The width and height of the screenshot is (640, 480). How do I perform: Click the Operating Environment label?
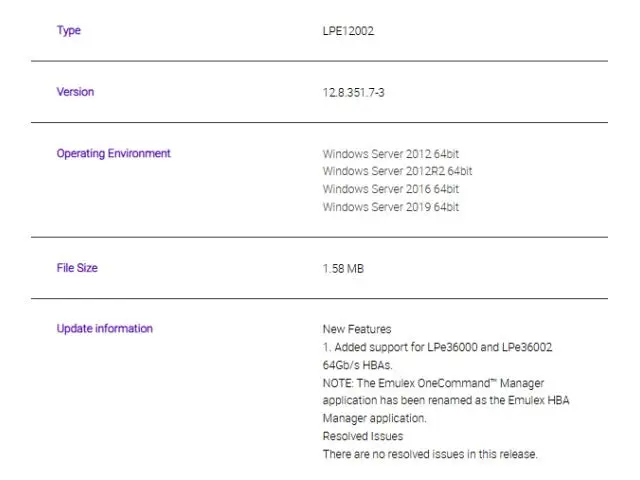(x=113, y=153)
